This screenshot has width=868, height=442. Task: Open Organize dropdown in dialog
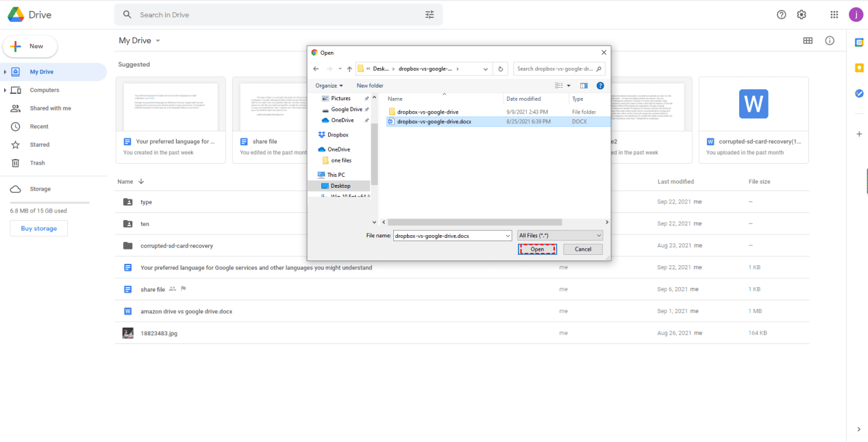click(x=330, y=86)
